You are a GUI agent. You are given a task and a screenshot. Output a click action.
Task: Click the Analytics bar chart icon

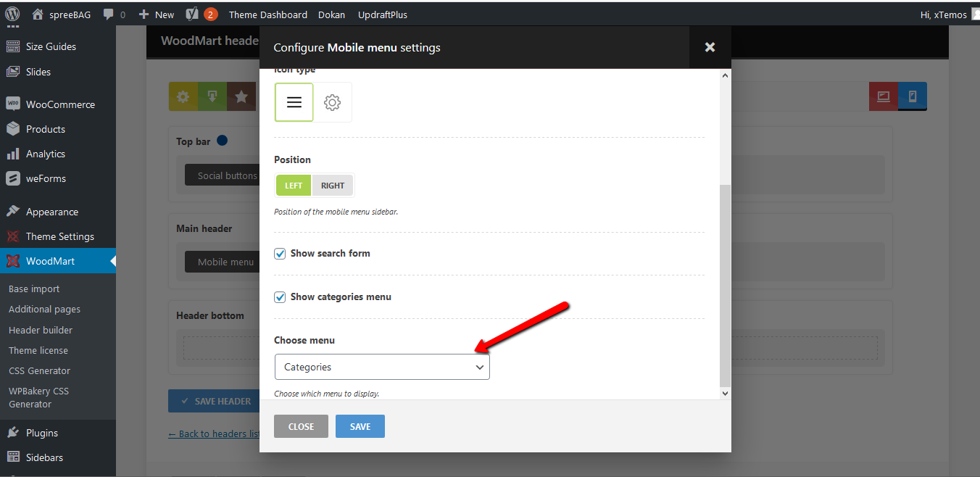tap(13, 154)
